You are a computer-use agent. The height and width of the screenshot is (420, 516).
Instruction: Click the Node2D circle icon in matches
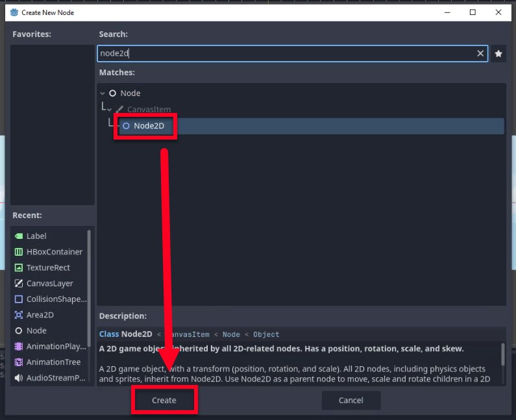tap(126, 126)
